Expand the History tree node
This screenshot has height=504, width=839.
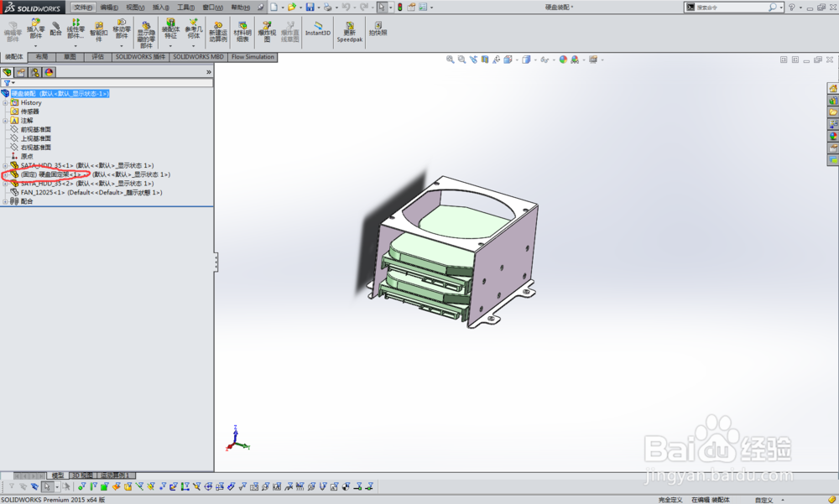click(5, 102)
